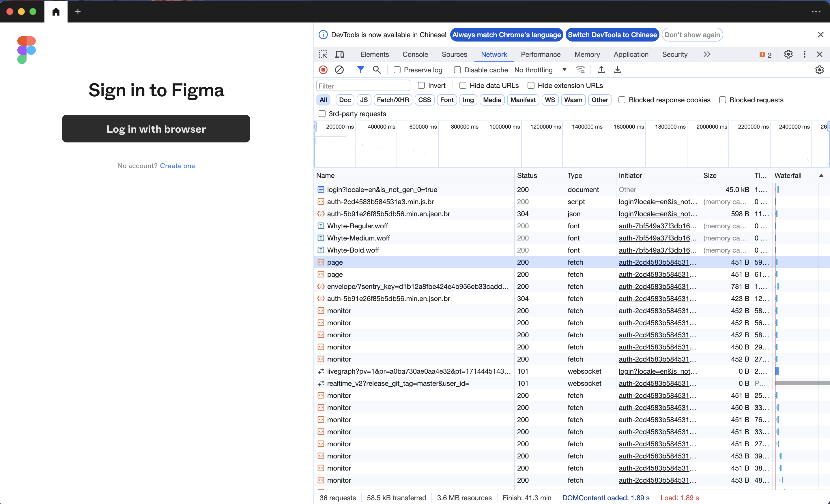830x504 pixels.
Task: Toggle the device toolbar icon
Action: click(340, 54)
